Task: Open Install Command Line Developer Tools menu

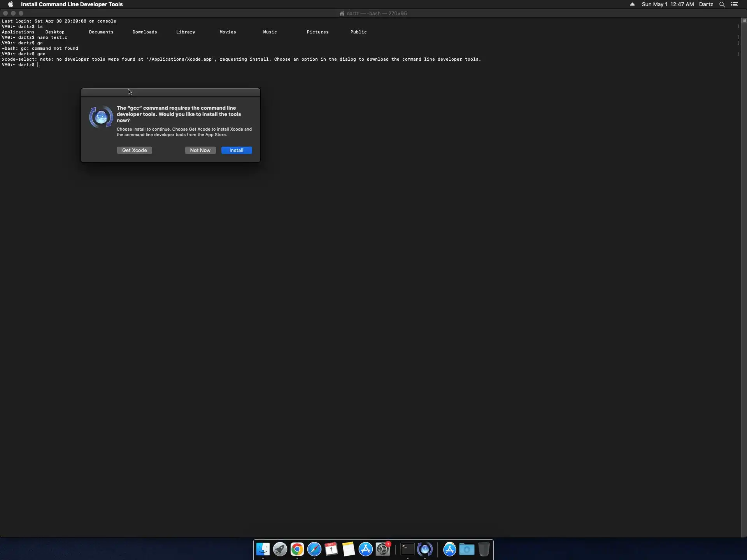Action: tap(72, 4)
